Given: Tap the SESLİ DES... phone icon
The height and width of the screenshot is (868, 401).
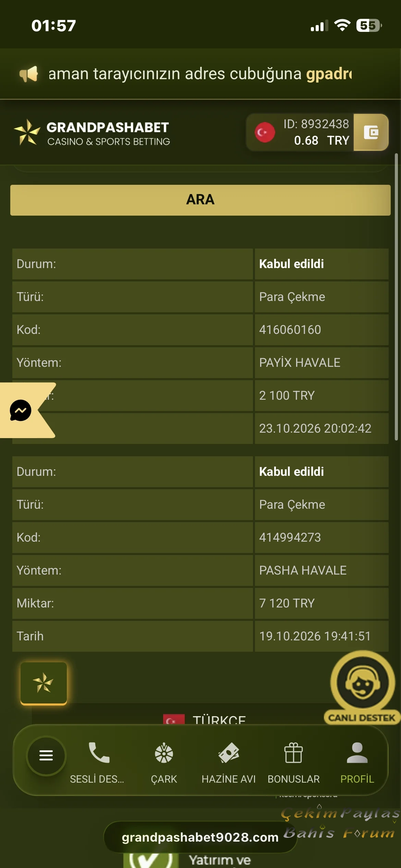Looking at the screenshot, I should [x=99, y=752].
